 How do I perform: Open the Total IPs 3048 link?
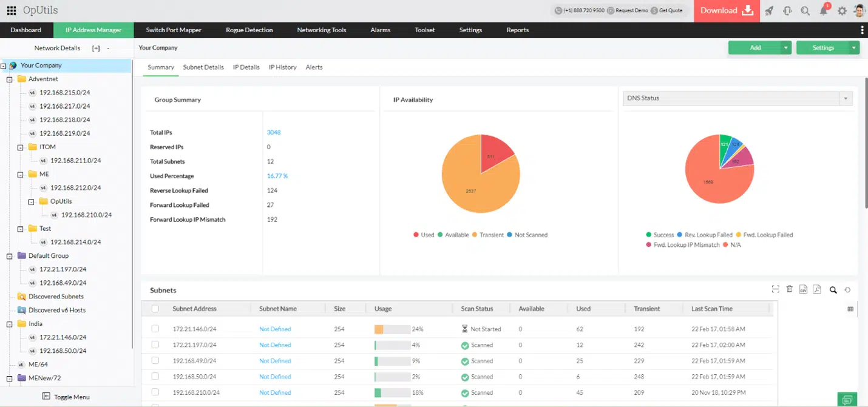point(274,132)
